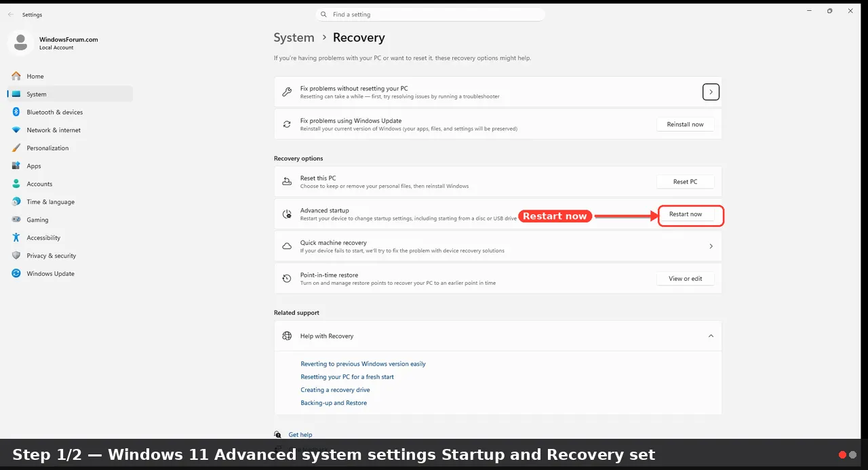868x470 pixels.
Task: Click the Reset this PC icon
Action: point(287,182)
